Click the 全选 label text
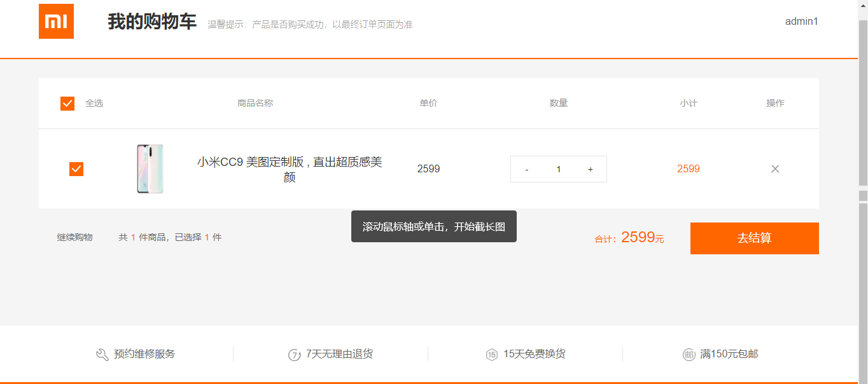 pos(94,103)
